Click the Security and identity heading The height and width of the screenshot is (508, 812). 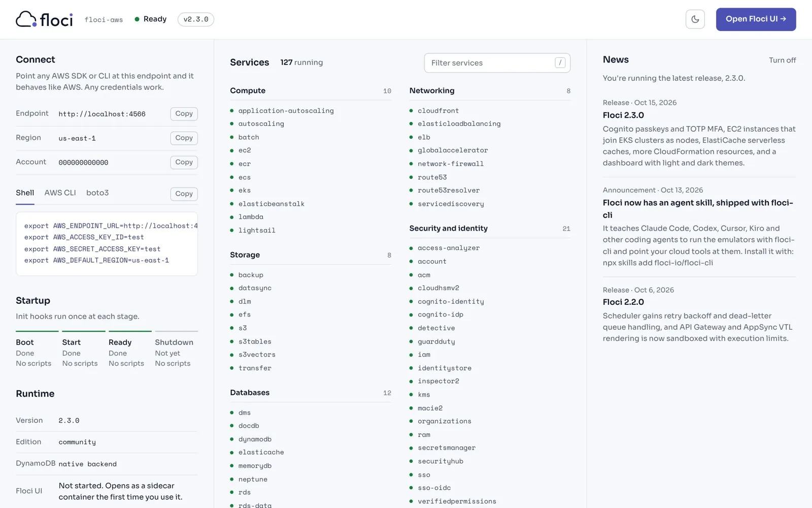tap(449, 229)
